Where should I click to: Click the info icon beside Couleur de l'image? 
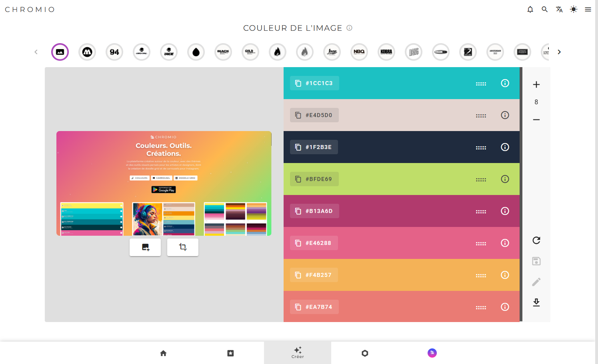tap(349, 28)
